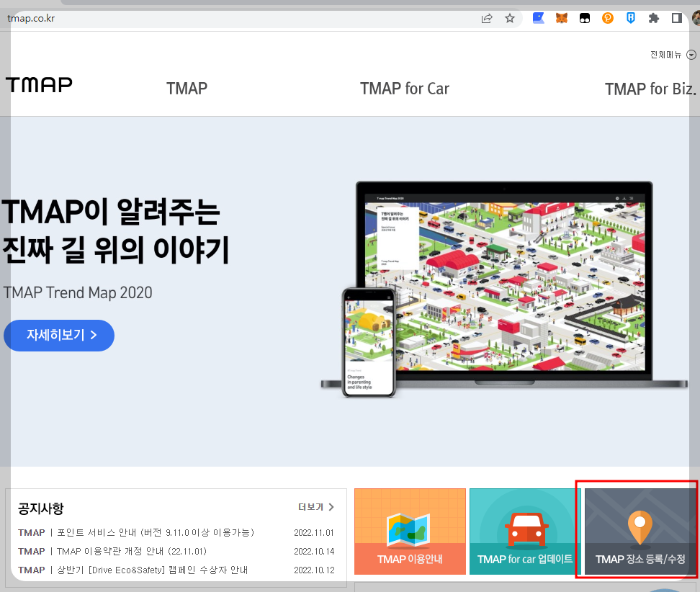Open notice 상반기 Drive Eco&Safety 캠페인 수상자 안내

point(152,570)
